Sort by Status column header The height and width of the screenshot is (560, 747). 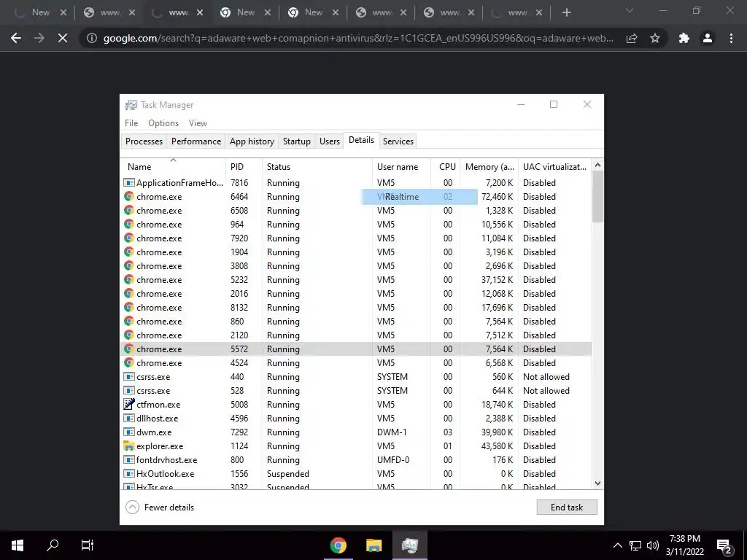pos(317,167)
